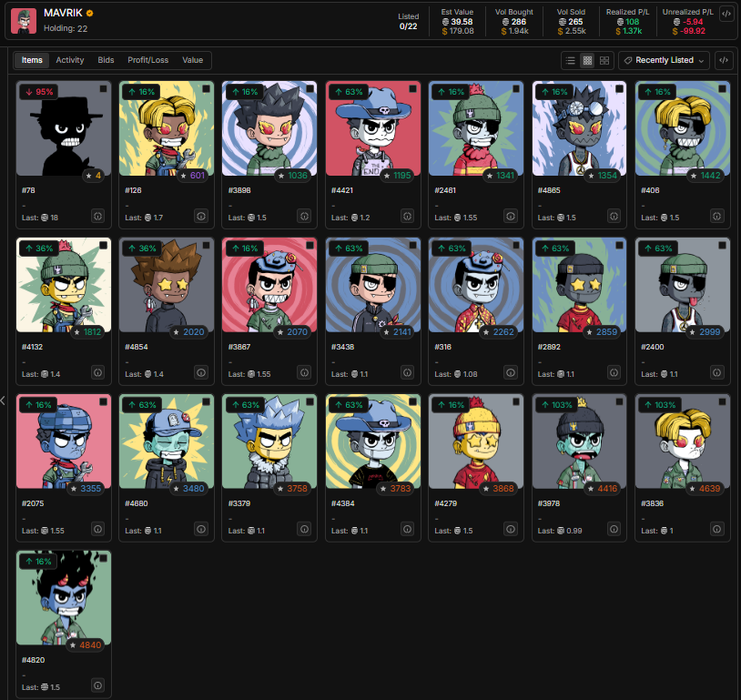View info for item #3836
The height and width of the screenshot is (700, 741).
717,529
